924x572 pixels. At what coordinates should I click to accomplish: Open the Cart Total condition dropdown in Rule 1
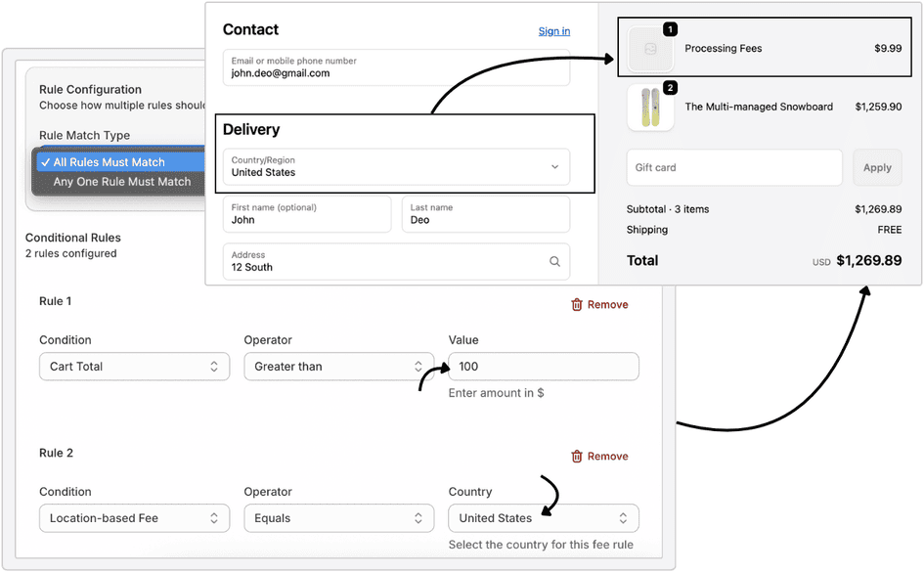point(134,366)
